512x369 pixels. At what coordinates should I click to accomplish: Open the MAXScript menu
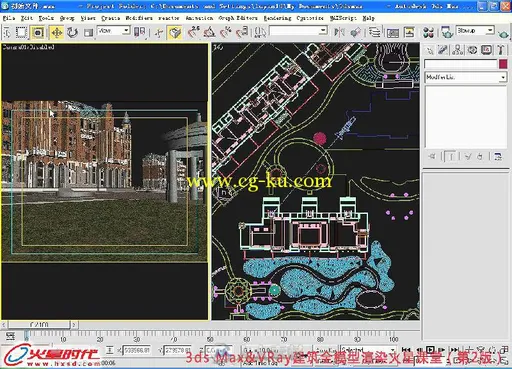point(343,18)
